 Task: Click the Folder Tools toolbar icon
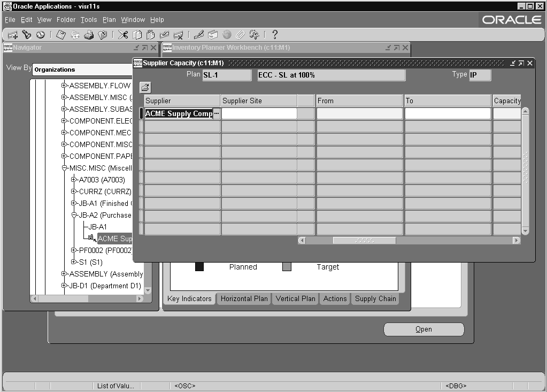(x=255, y=35)
